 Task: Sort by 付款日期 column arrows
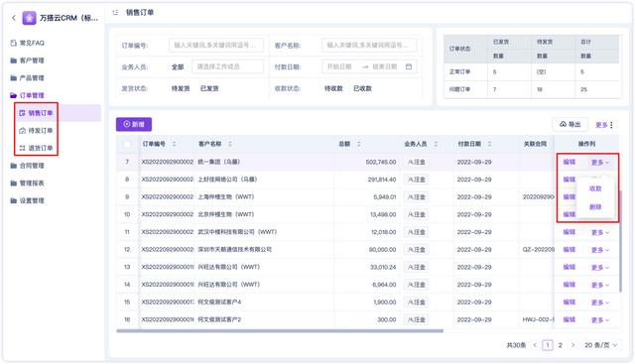[x=489, y=144]
